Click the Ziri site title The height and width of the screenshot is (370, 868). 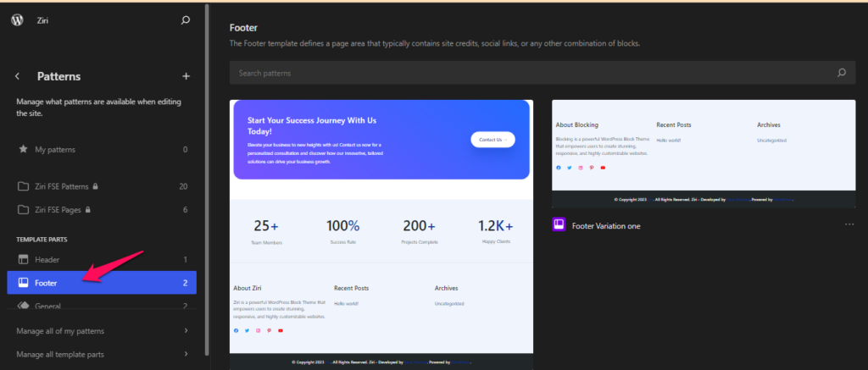coord(42,20)
